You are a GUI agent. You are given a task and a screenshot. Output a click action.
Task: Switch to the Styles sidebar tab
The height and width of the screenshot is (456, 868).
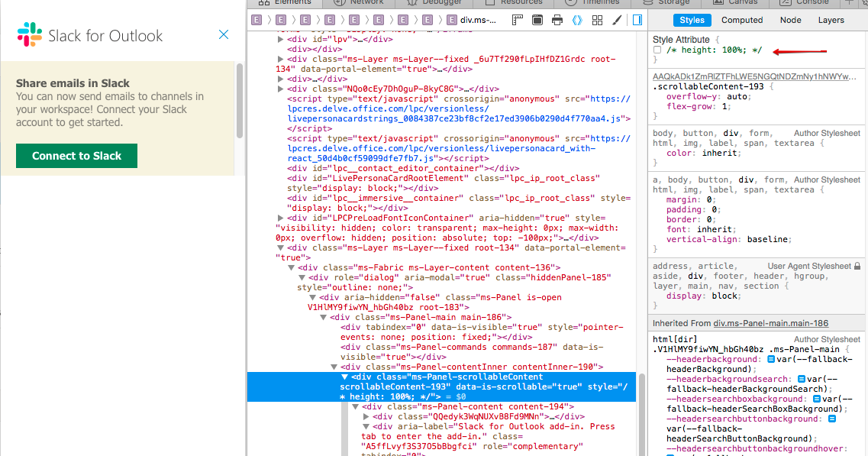(x=692, y=20)
